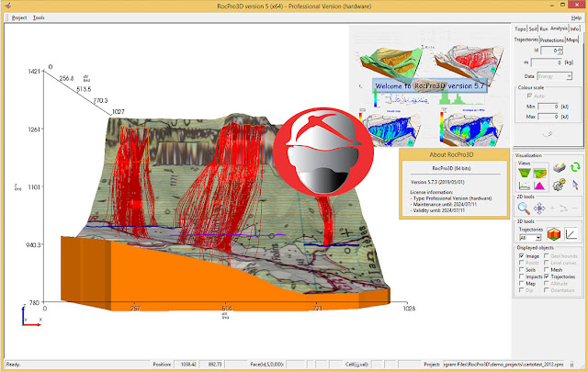Open the Trajectories All dropdown
588x372 pixels.
pos(530,238)
